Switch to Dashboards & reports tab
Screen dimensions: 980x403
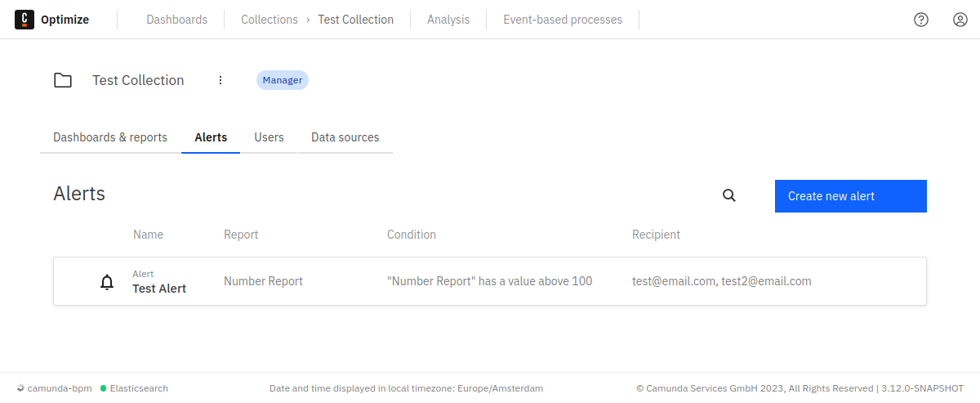pyautogui.click(x=110, y=137)
